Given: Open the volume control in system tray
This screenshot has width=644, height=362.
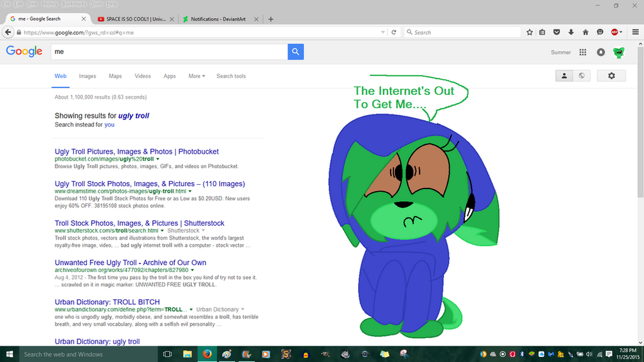Looking at the screenshot, I should [x=589, y=354].
